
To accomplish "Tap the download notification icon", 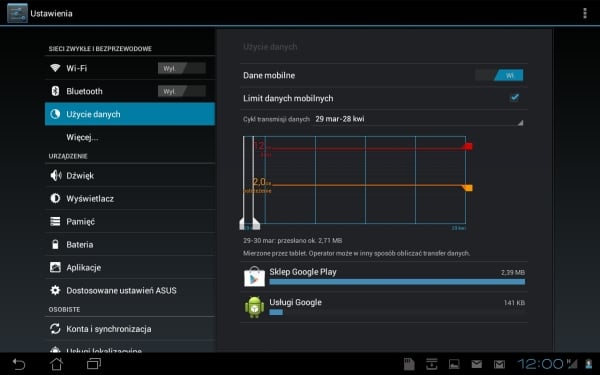I will (432, 364).
